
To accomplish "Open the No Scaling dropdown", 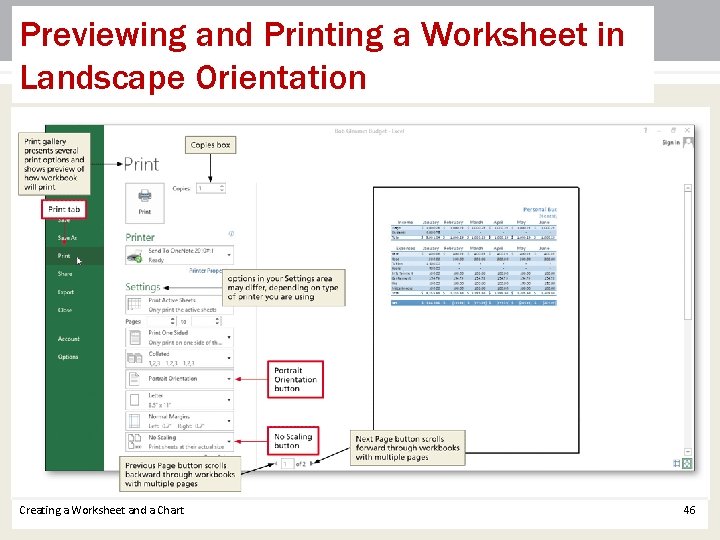I will click(180, 442).
